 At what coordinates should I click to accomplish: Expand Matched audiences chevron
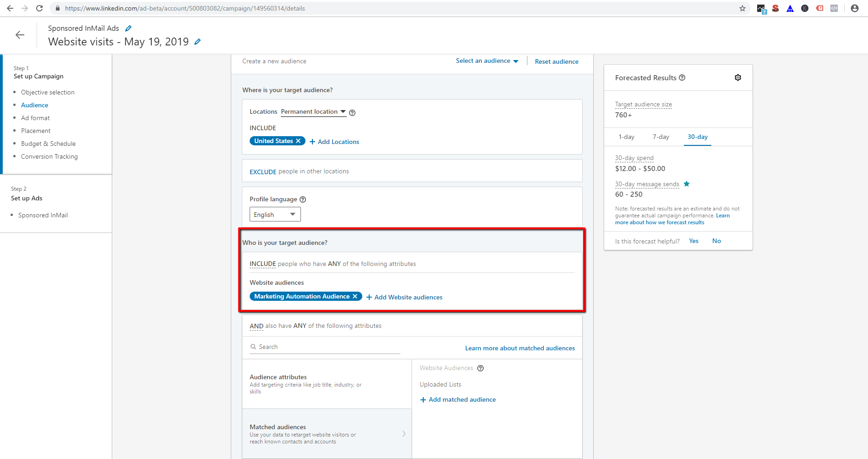tap(404, 434)
